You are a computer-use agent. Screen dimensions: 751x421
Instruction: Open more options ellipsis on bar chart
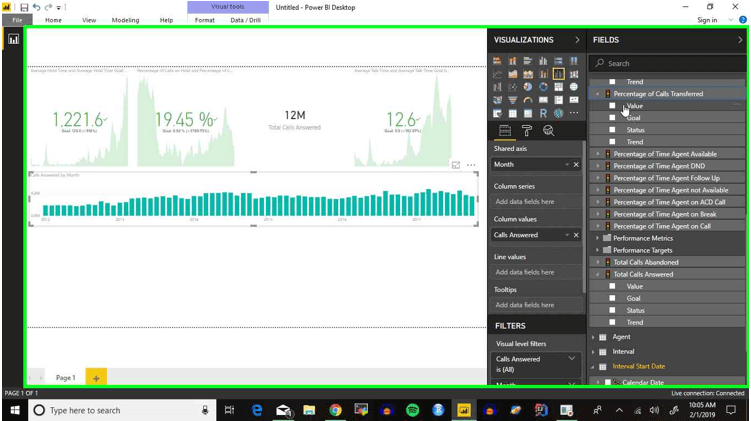[471, 165]
